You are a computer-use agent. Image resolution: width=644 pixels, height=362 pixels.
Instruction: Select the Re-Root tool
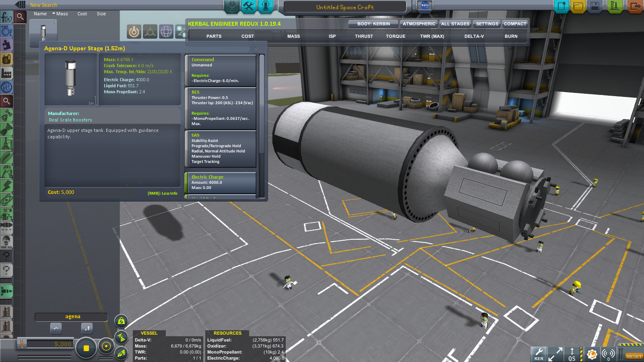point(181,31)
